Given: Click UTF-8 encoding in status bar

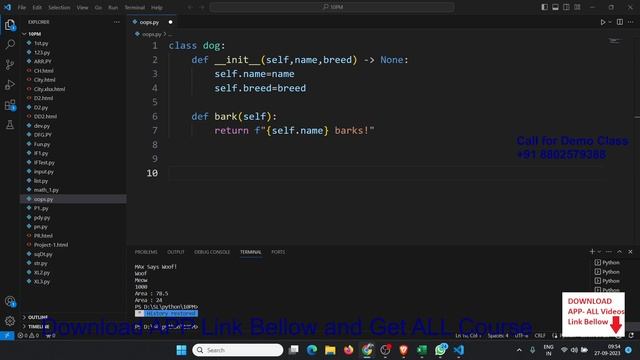Looking at the screenshot, I should pyautogui.click(x=521, y=336).
